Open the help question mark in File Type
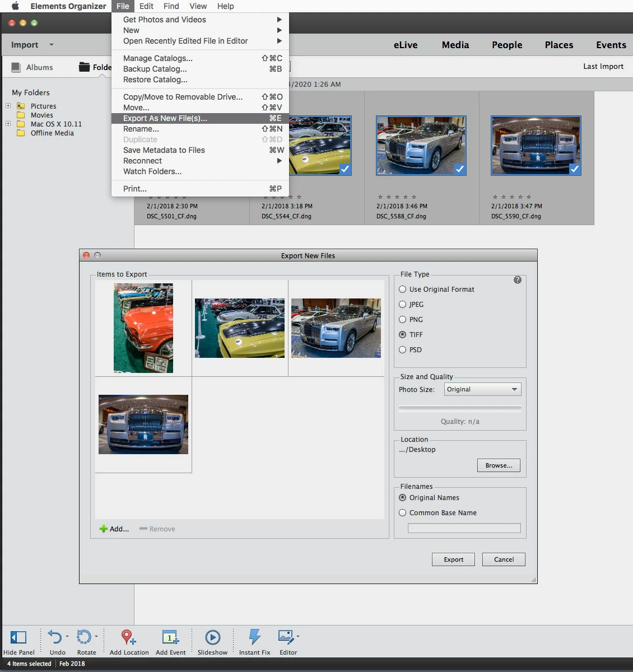 point(518,280)
